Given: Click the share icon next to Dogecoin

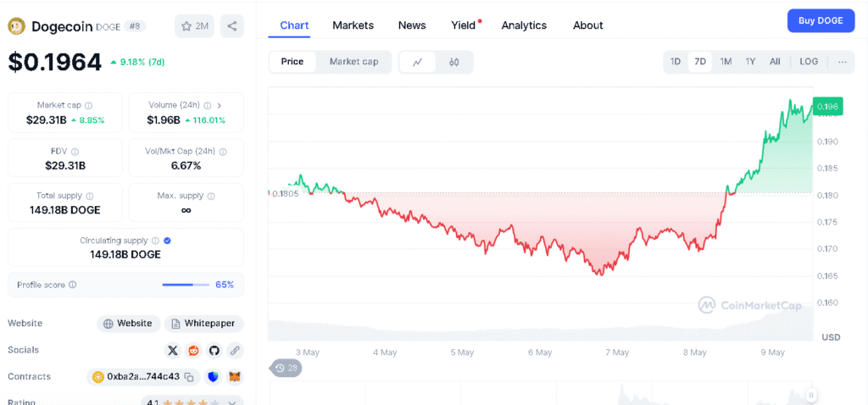Looking at the screenshot, I should click(232, 26).
